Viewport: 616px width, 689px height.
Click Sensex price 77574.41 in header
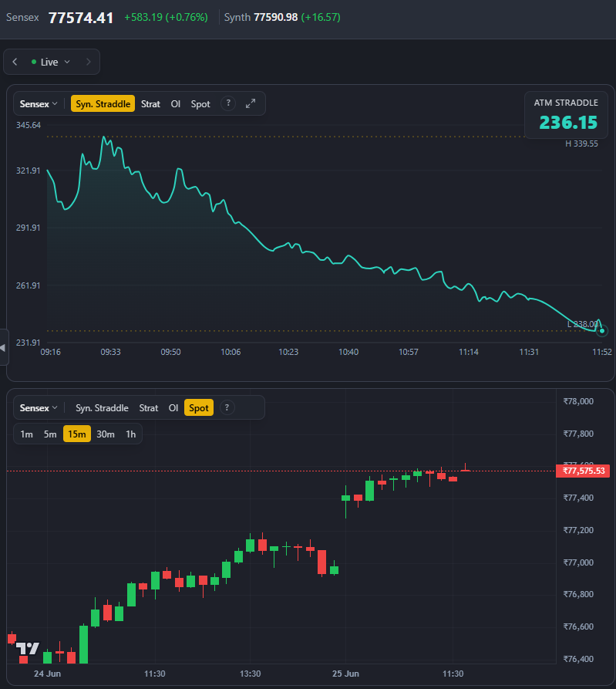81,18
